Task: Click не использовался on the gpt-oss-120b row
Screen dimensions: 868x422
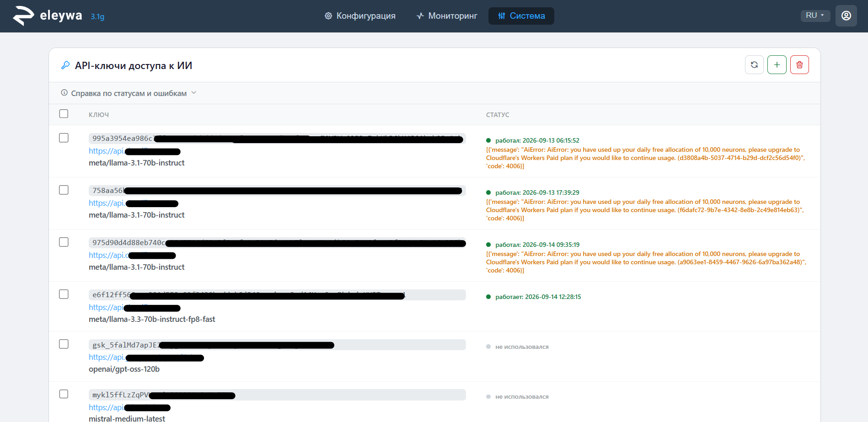Action: [522, 347]
